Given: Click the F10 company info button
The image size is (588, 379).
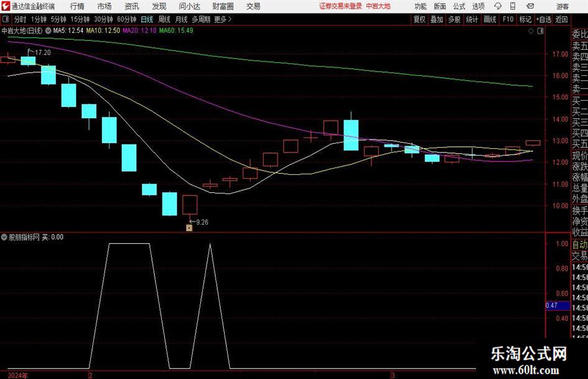Looking at the screenshot, I should [x=508, y=19].
